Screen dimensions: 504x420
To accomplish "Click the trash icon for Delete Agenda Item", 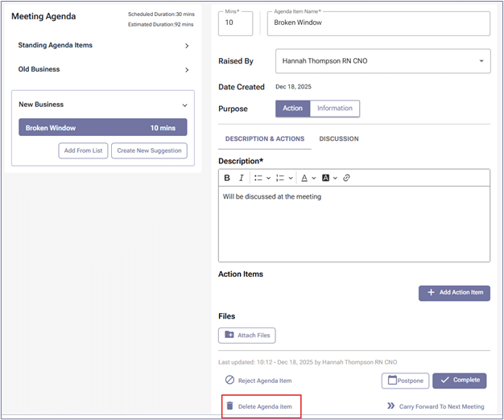I will 229,406.
